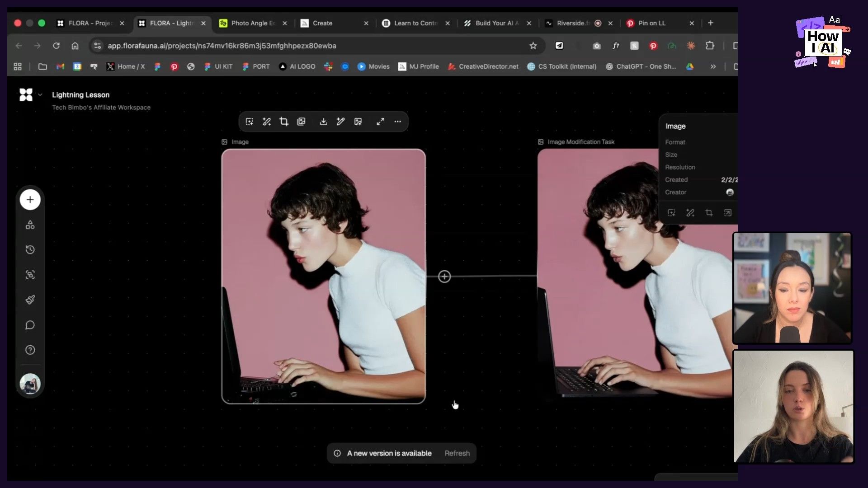Click the select-region icon in Image properties panel

coord(671,213)
